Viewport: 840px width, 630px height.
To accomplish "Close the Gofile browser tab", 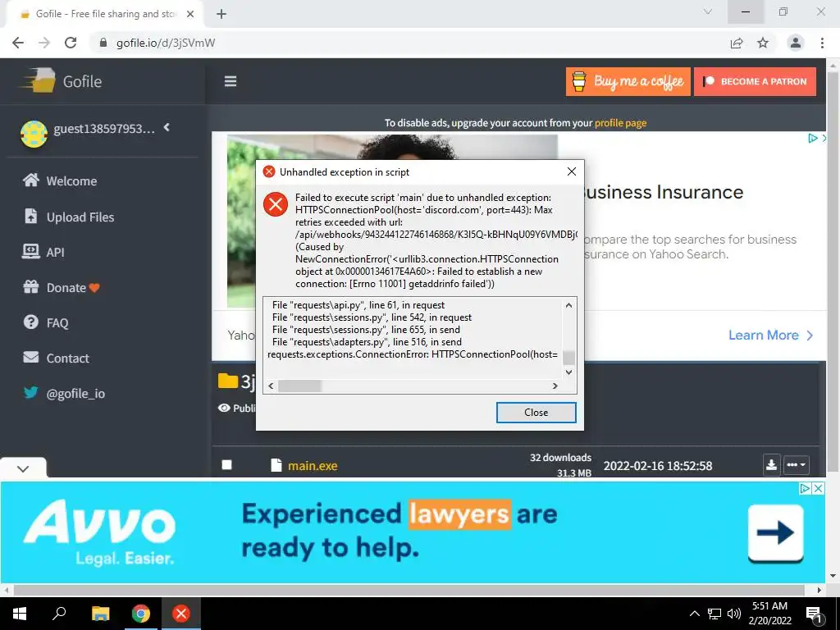I will (x=190, y=14).
